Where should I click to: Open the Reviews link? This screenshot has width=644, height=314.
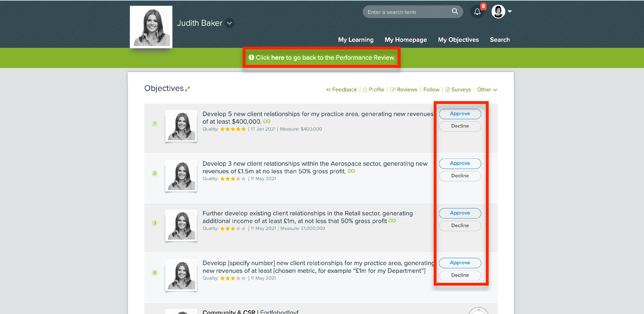(404, 90)
